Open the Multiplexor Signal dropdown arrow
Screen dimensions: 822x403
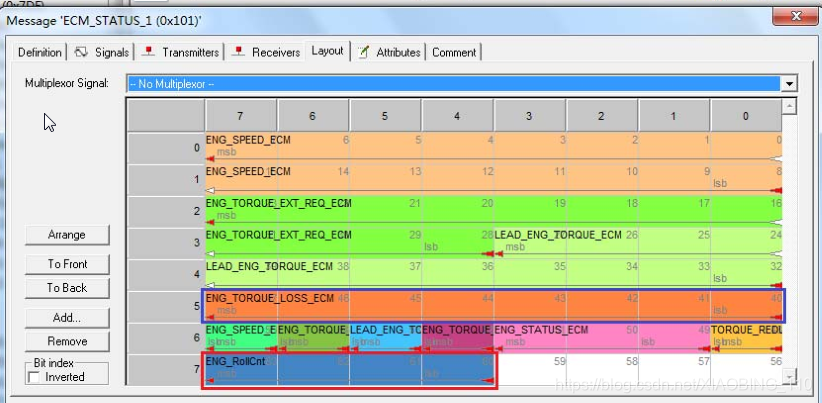coord(788,83)
